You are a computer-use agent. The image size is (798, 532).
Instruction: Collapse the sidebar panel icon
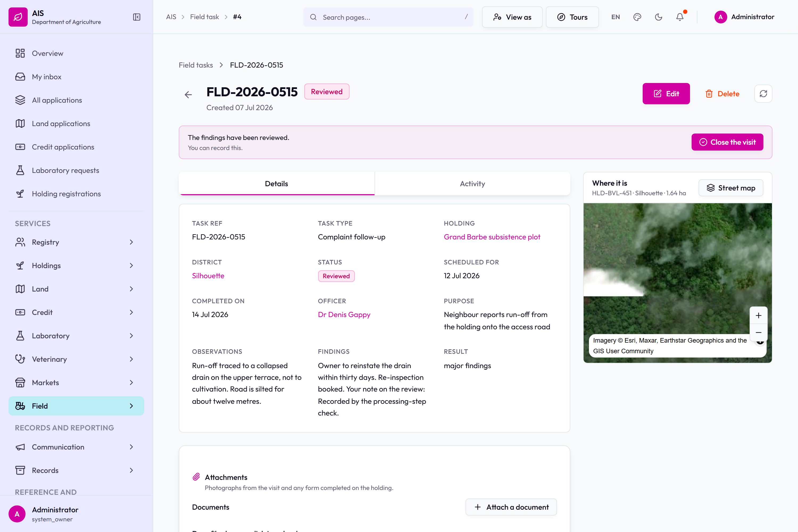(x=137, y=17)
